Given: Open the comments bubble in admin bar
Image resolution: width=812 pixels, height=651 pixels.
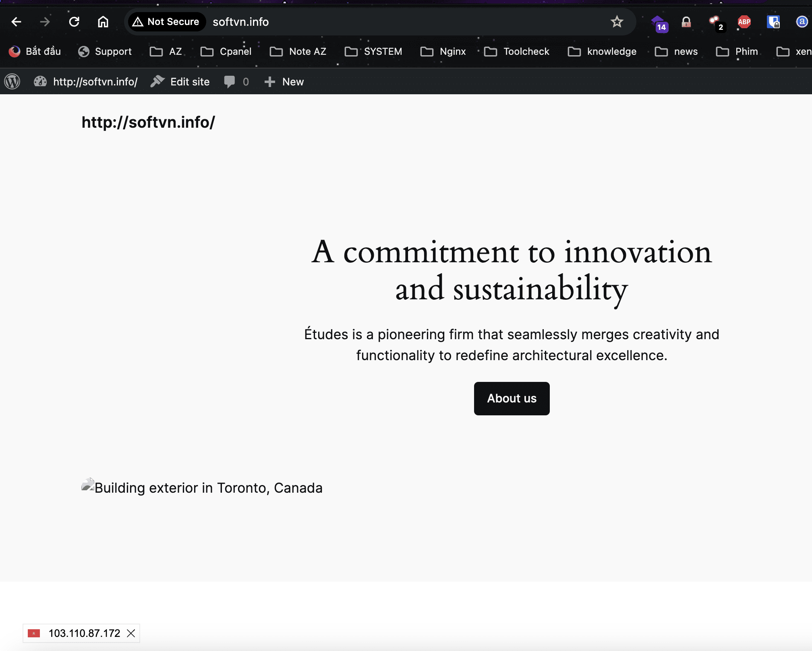Looking at the screenshot, I should coord(236,82).
